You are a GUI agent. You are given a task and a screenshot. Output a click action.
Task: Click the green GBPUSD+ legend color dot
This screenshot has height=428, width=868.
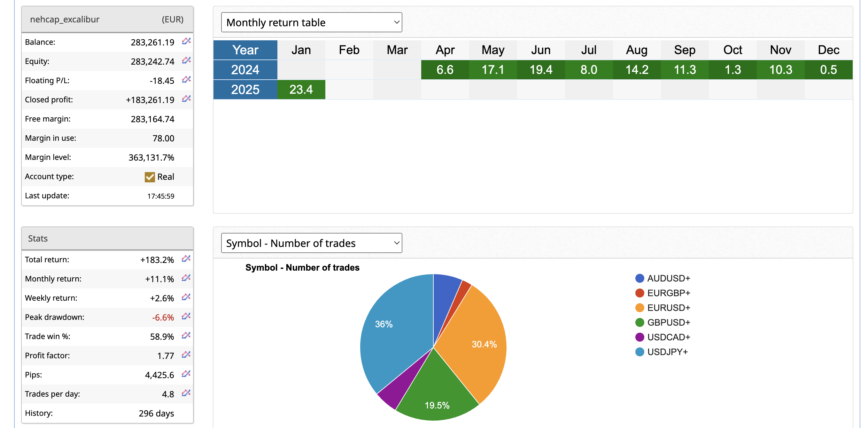click(x=639, y=322)
